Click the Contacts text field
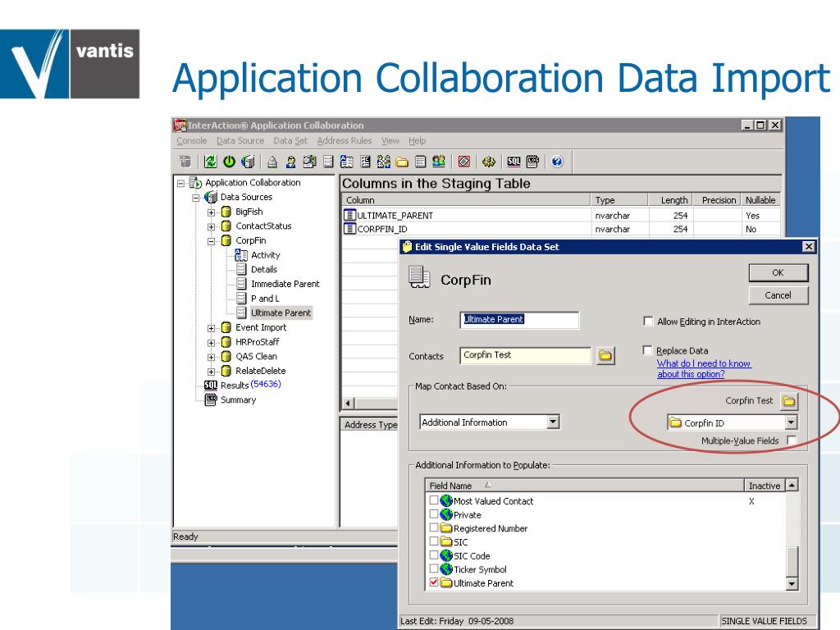Screen dimensions: 840x630 pos(525,355)
